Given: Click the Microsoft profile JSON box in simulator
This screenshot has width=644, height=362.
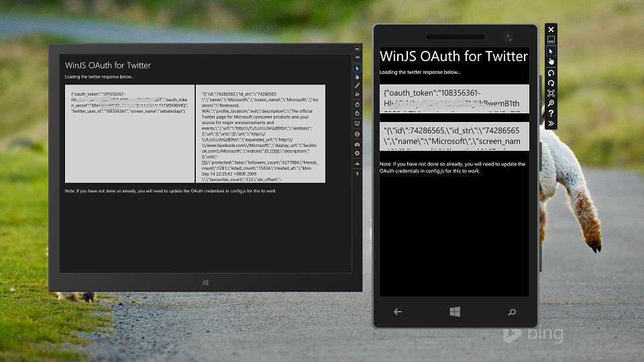Looking at the screenshot, I should 260,134.
